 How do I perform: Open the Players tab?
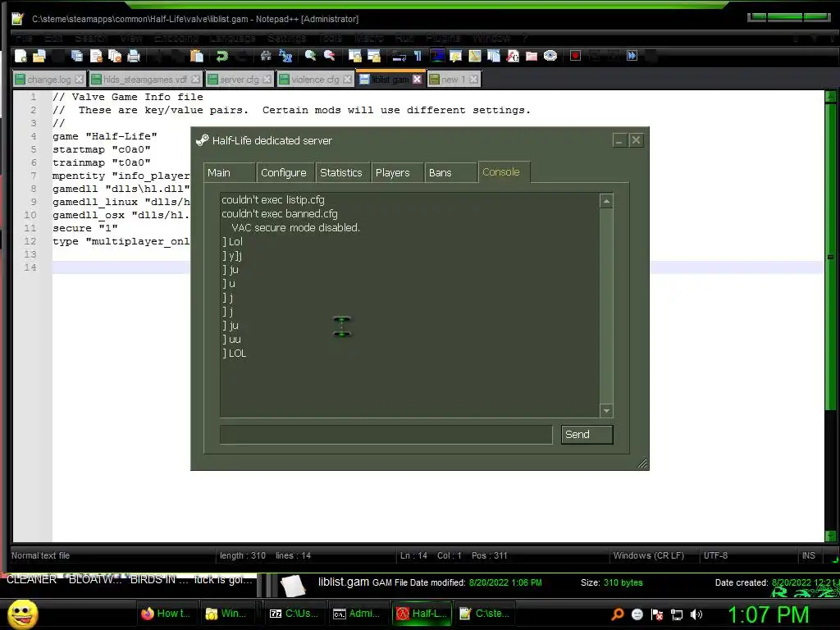pos(396,172)
